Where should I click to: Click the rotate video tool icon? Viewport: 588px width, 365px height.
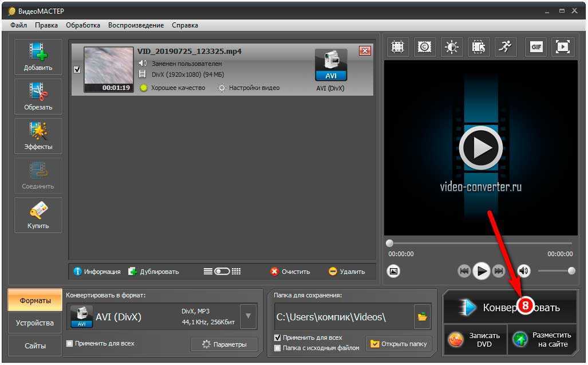tap(479, 47)
